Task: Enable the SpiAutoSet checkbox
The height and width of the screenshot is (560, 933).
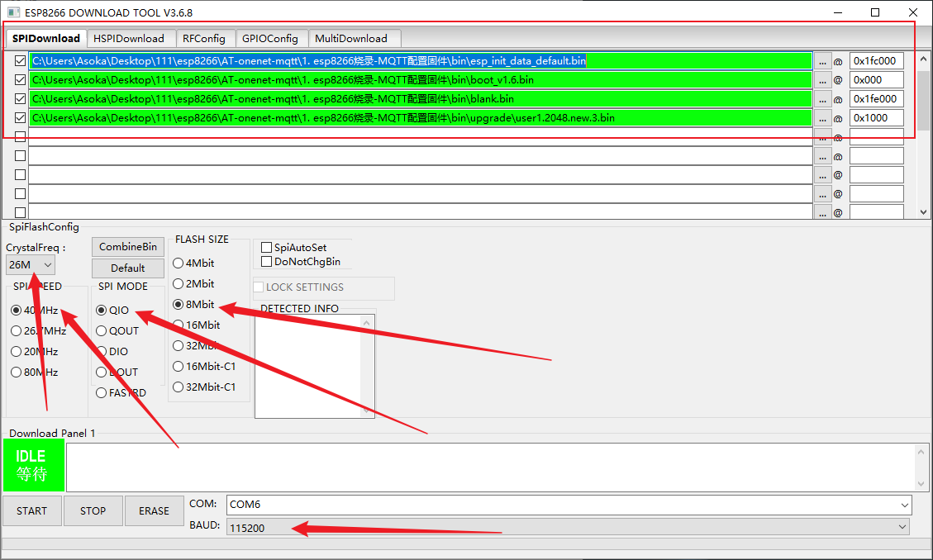Action: click(x=294, y=247)
